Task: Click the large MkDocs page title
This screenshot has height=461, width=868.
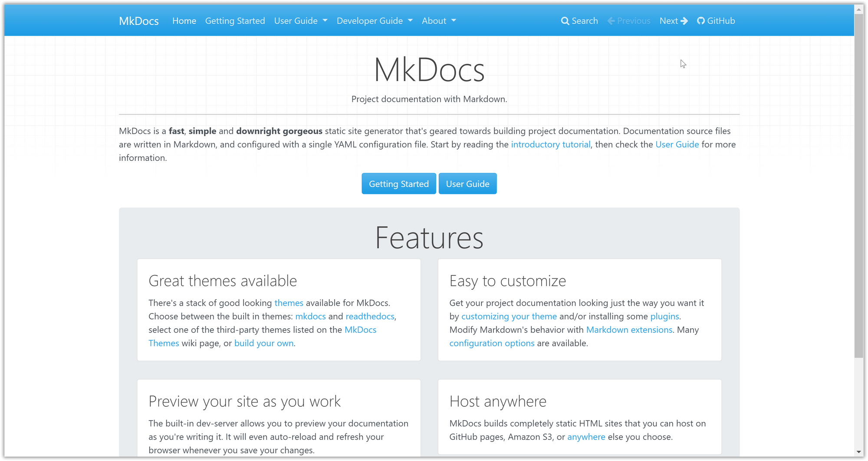Action: (429, 69)
